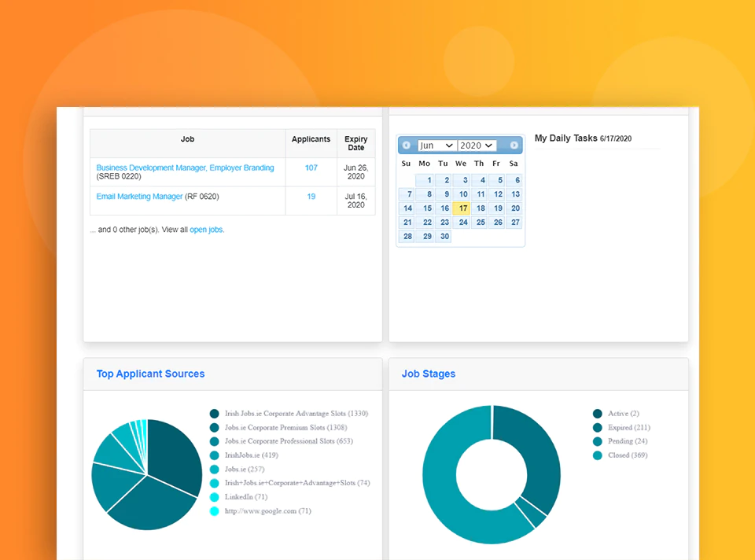Click Irish Jobs.ie Corporate Advantage Slots legend dot
This screenshot has height=560, width=755.
[x=214, y=414]
